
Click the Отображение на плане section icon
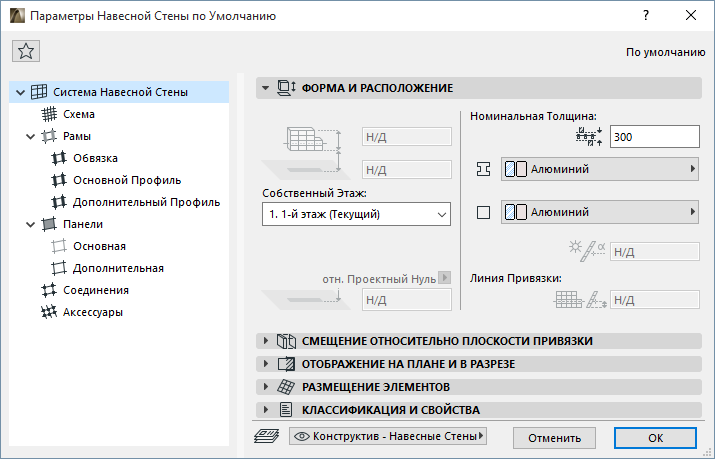tap(286, 364)
